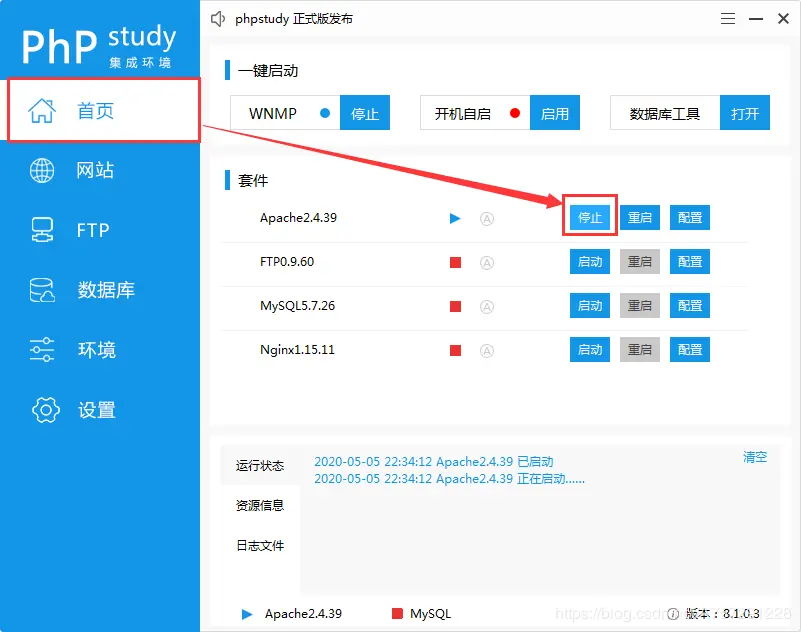The height and width of the screenshot is (632, 801).
Task: Open the Database (数据库) cloud icon
Action: click(x=42, y=290)
